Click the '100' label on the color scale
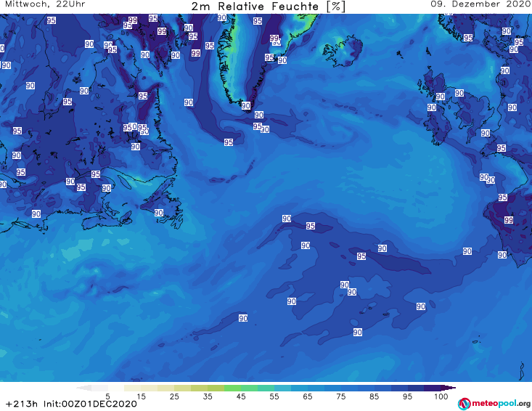This screenshot has height=411, width=532. pyautogui.click(x=441, y=396)
